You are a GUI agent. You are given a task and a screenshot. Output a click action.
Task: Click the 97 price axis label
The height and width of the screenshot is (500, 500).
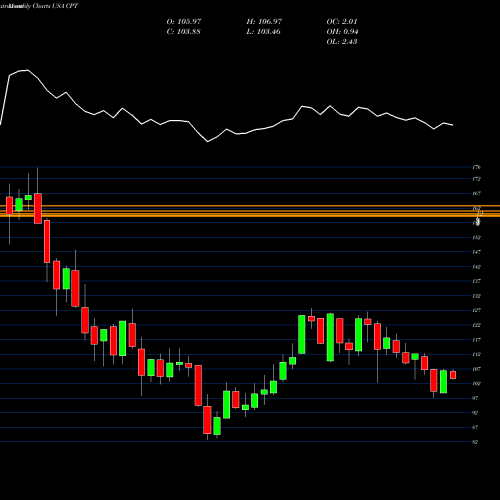(476, 398)
